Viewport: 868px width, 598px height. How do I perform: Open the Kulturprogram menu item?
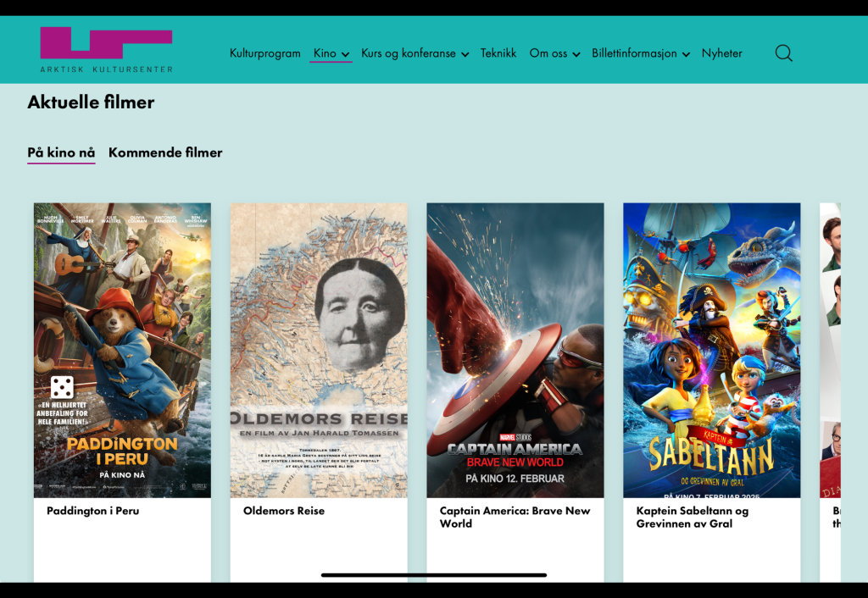(x=264, y=53)
